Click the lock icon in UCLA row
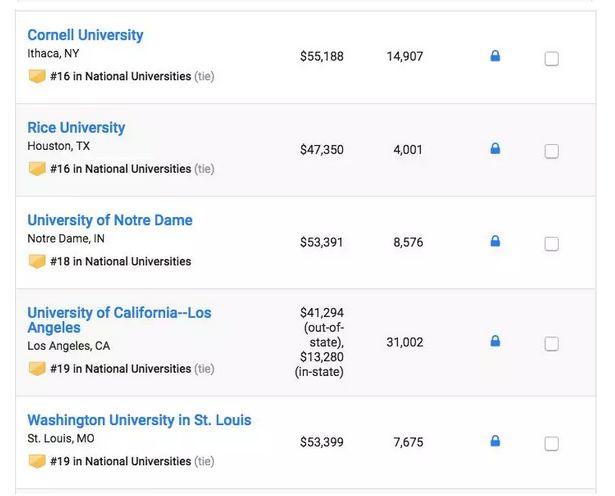This screenshot has height=496, width=615. click(x=495, y=341)
